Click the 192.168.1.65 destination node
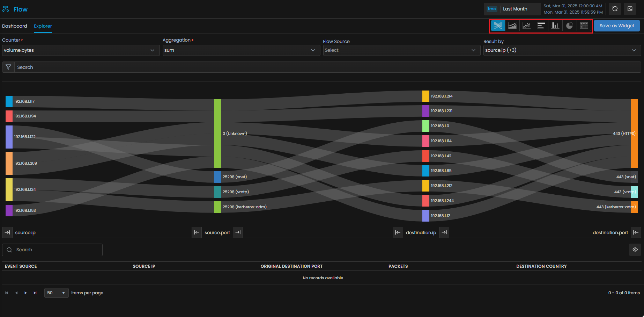This screenshot has height=317, width=644. tap(426, 171)
